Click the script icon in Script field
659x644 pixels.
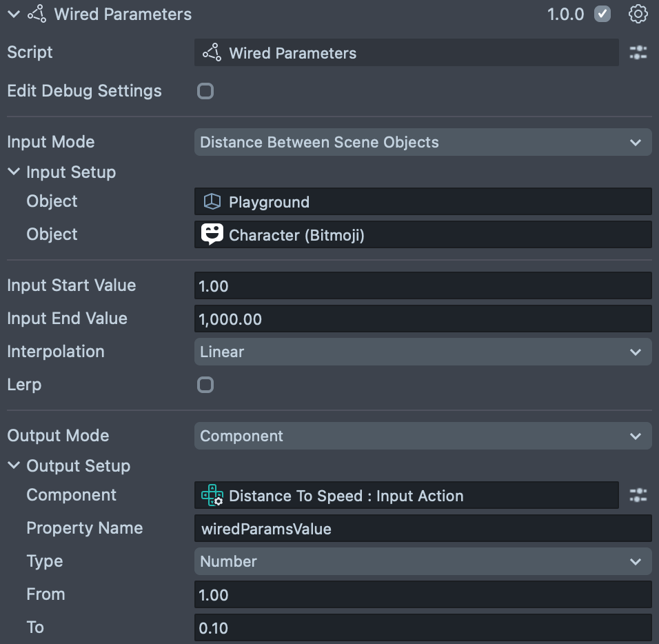(x=212, y=53)
